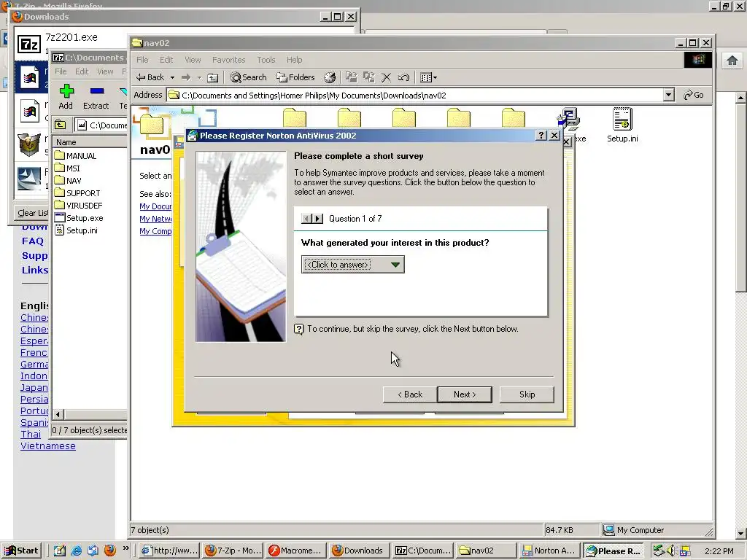Click the help question mark in Norton dialog title bar
The image size is (747, 560).
click(541, 135)
